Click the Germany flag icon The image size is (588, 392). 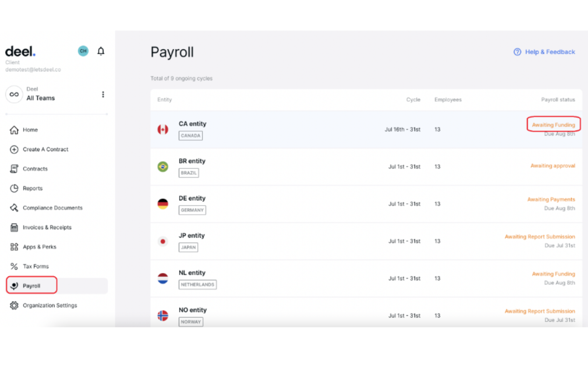(163, 204)
